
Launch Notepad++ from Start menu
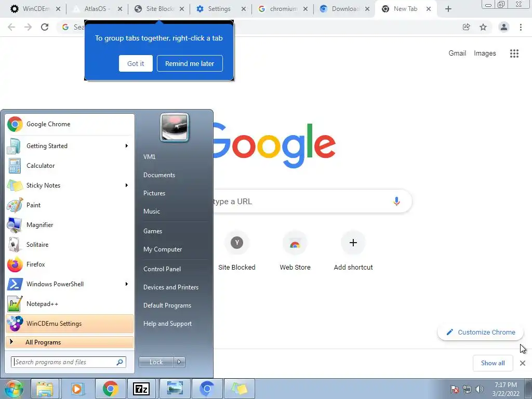[70, 303]
